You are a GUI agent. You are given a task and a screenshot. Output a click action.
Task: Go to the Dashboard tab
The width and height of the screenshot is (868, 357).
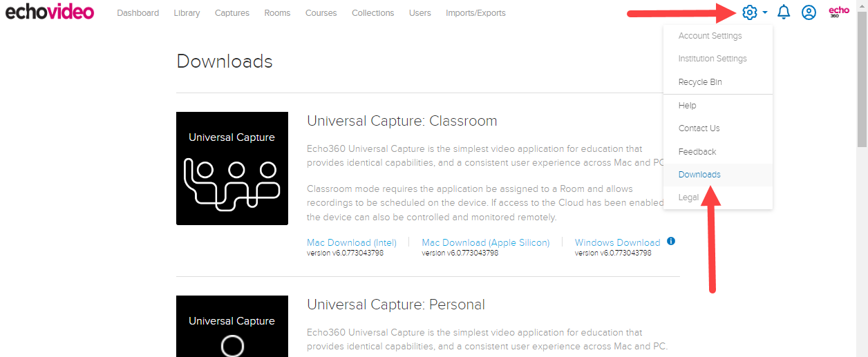pyautogui.click(x=138, y=13)
